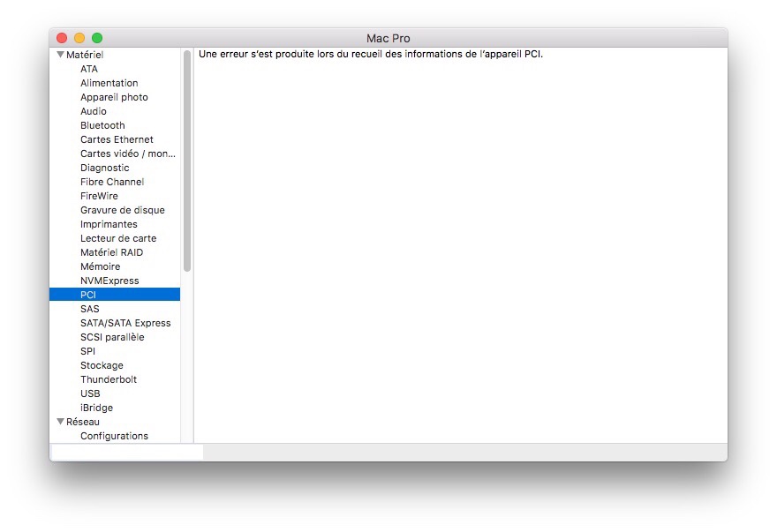
Task: Show SATA/SATA Express information
Action: click(x=125, y=323)
